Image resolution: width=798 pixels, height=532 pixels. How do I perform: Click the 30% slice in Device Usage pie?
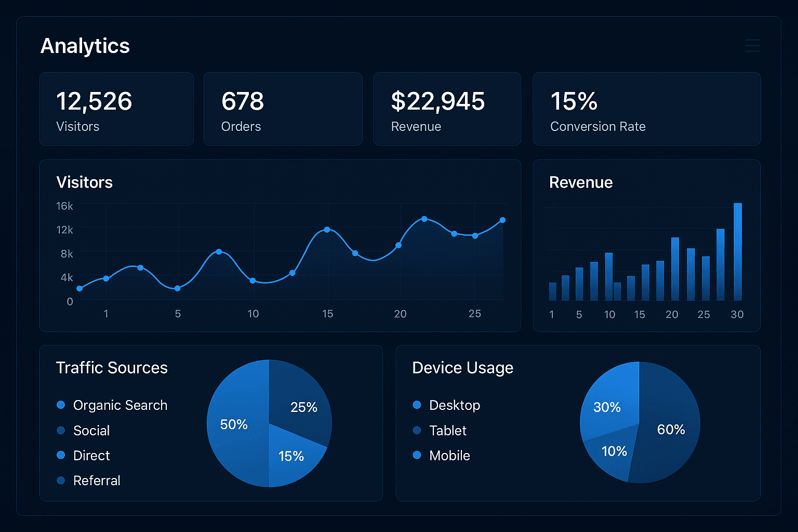pos(610,403)
